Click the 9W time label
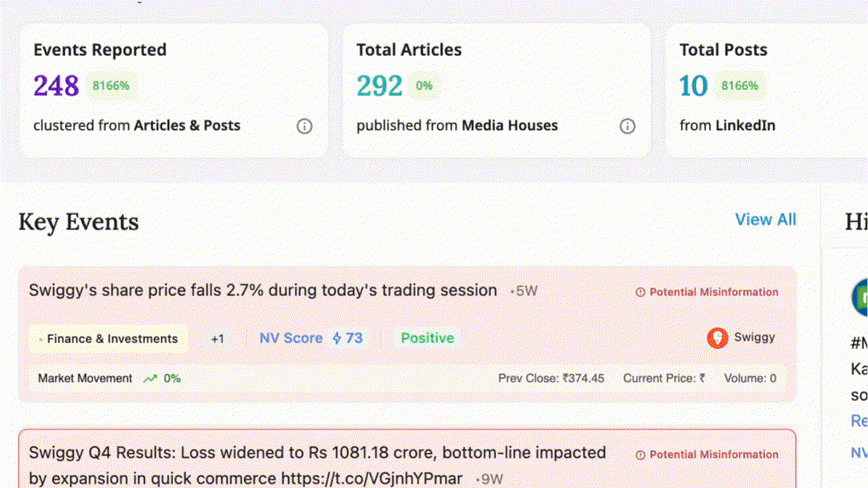 [x=491, y=479]
